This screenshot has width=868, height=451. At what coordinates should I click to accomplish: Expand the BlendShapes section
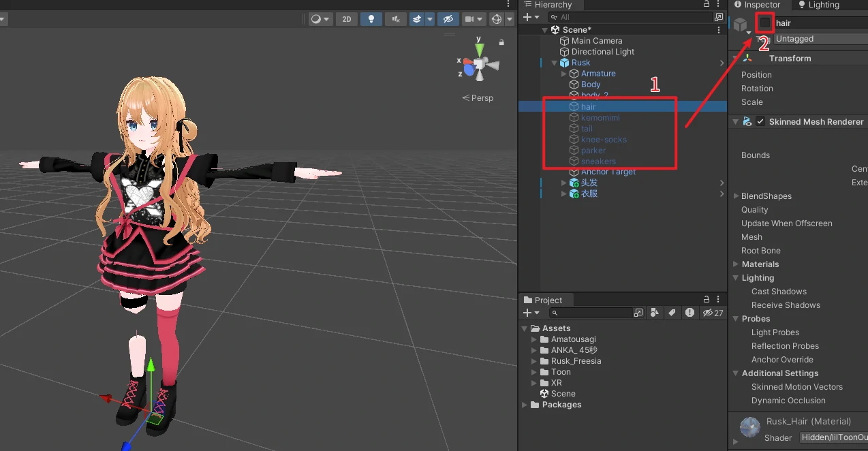click(736, 196)
